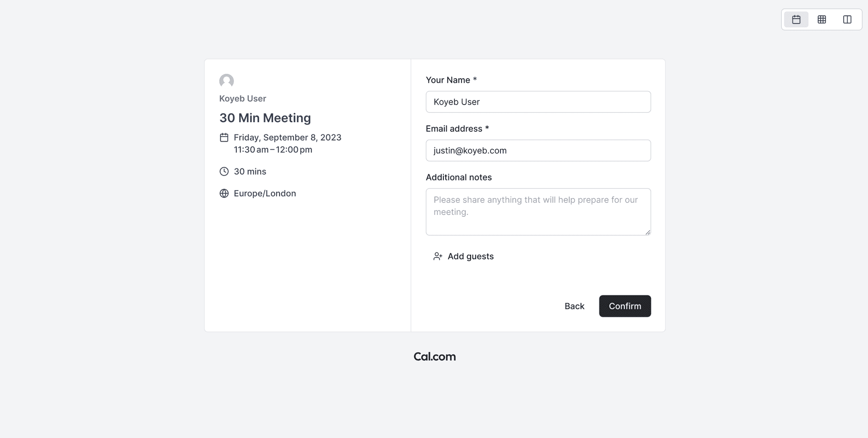Click the 30 Min Meeting title

click(265, 118)
